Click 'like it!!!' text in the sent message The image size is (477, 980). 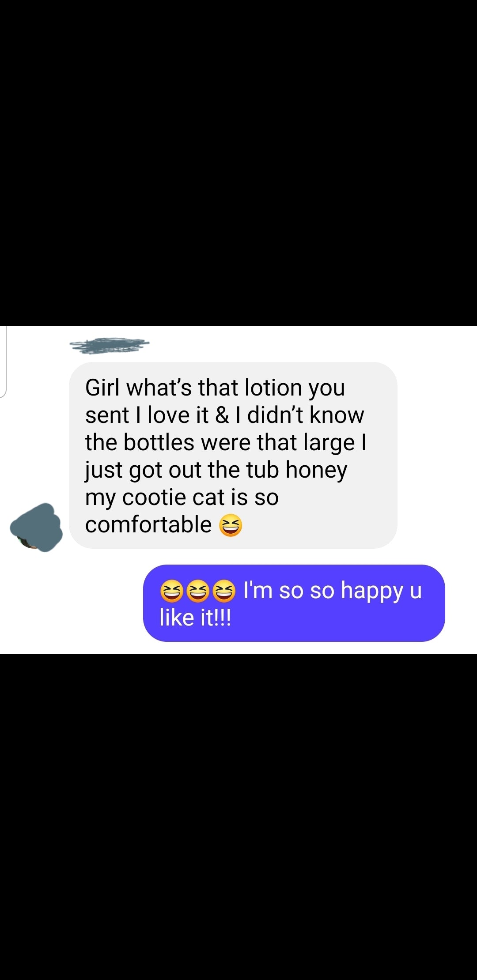(195, 617)
